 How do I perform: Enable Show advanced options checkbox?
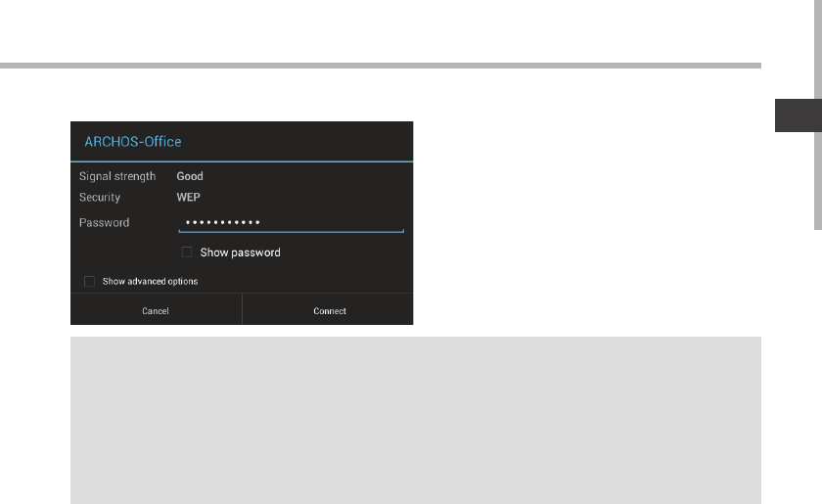click(90, 282)
